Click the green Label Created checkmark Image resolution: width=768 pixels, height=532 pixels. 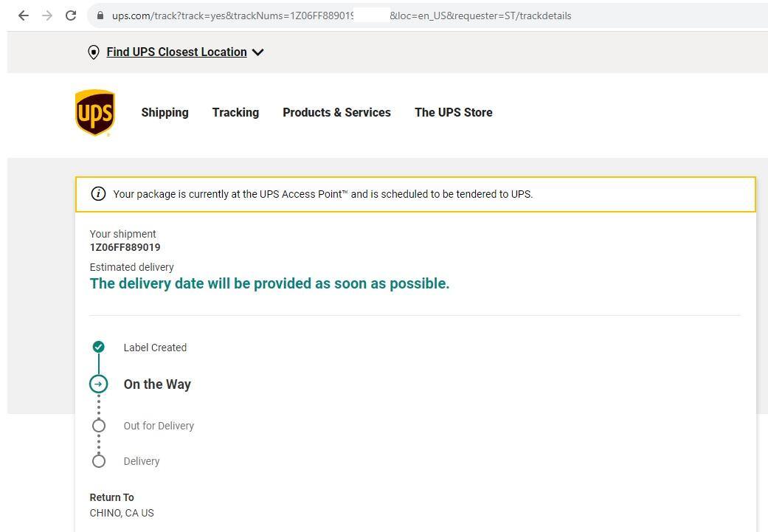99,347
